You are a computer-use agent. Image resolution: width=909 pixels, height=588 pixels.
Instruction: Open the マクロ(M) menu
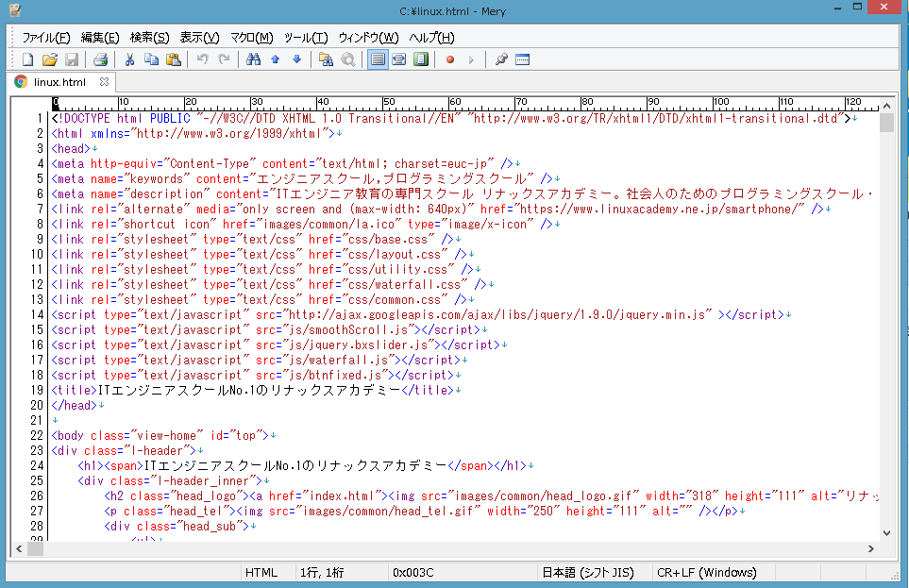[x=251, y=38]
